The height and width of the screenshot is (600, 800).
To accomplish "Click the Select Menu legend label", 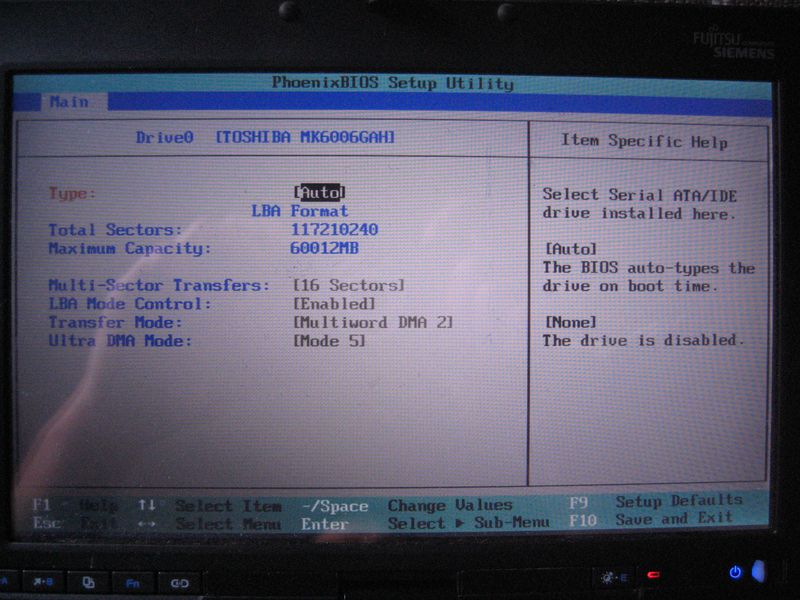I will [228, 524].
